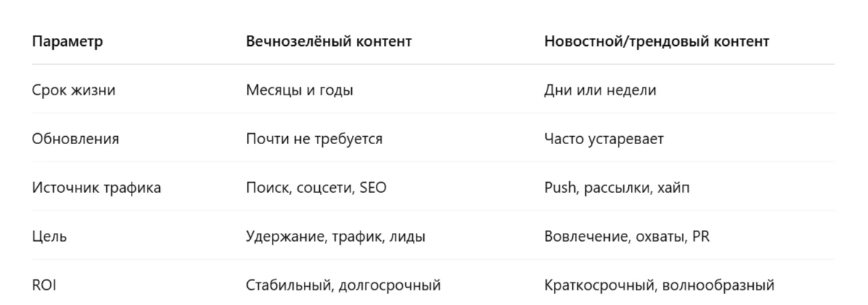
Task: Click the 'Срок жизни' row label
Action: (73, 90)
